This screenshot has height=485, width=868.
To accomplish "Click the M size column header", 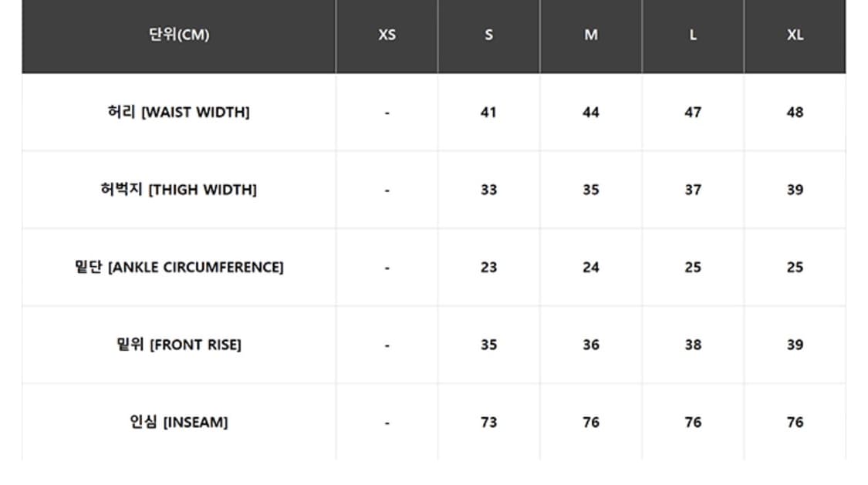I will click(590, 35).
